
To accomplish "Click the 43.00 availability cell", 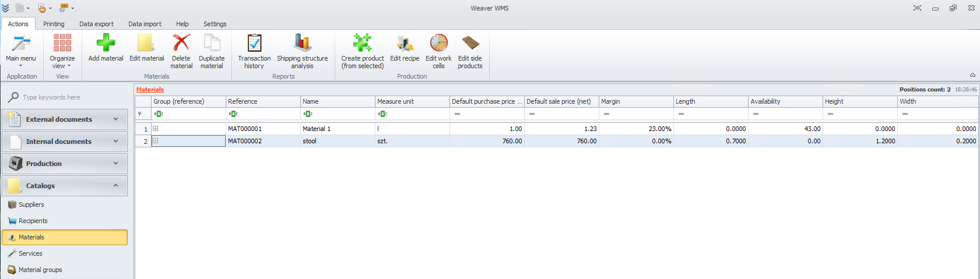I will coord(785,129).
